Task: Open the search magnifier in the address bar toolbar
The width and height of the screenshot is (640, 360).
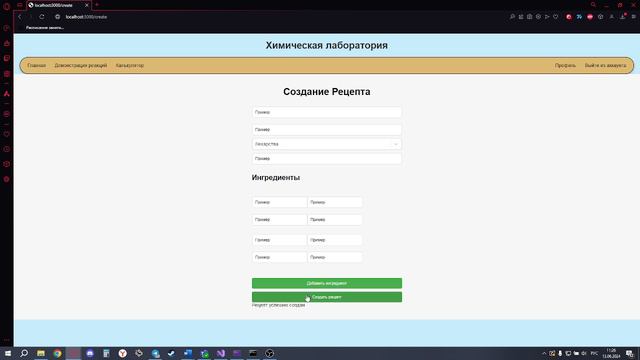Action: 512,17
